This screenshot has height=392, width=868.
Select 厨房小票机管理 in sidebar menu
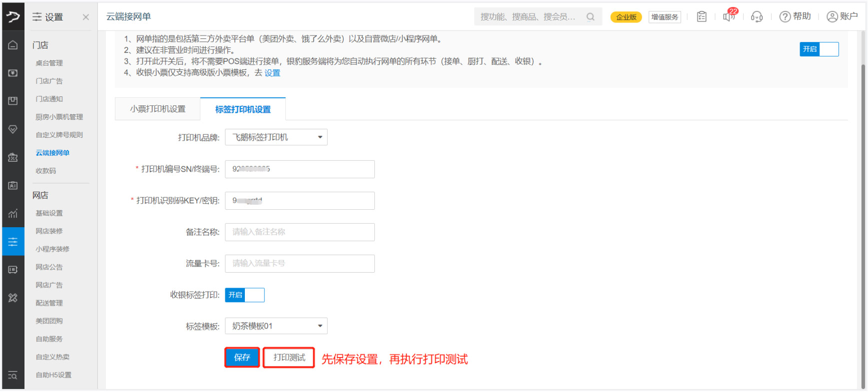click(x=59, y=117)
